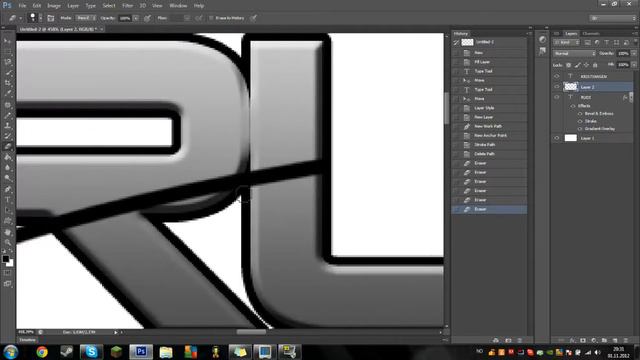
Task: Select the History Brush tool
Action: click(x=7, y=136)
